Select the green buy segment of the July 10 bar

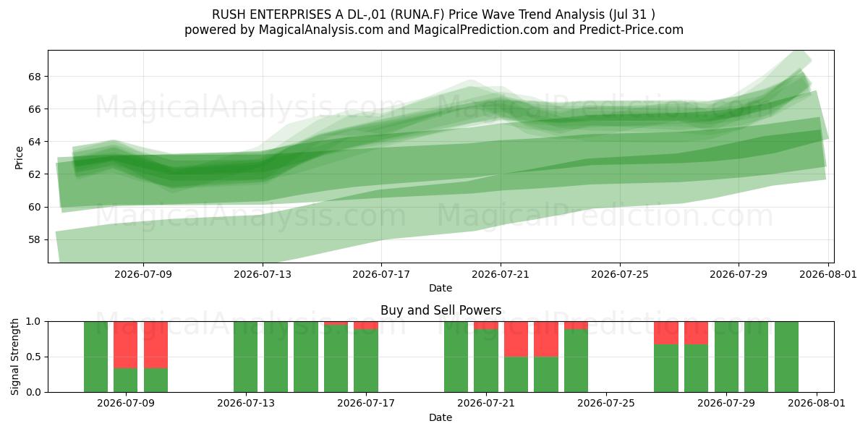156,380
